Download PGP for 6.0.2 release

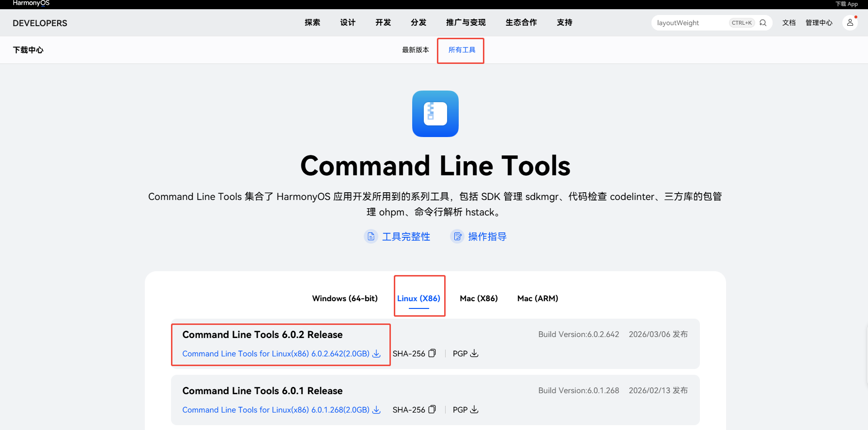[x=474, y=353]
